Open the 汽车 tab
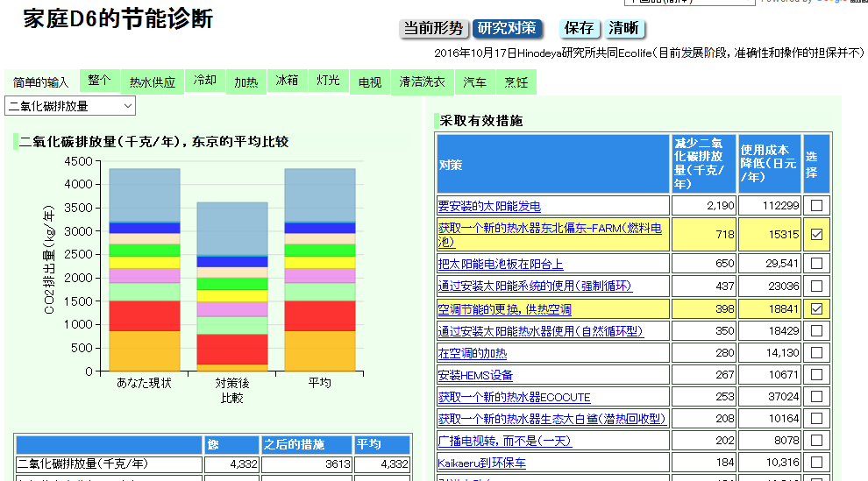The height and width of the screenshot is (481, 868). pos(475,82)
